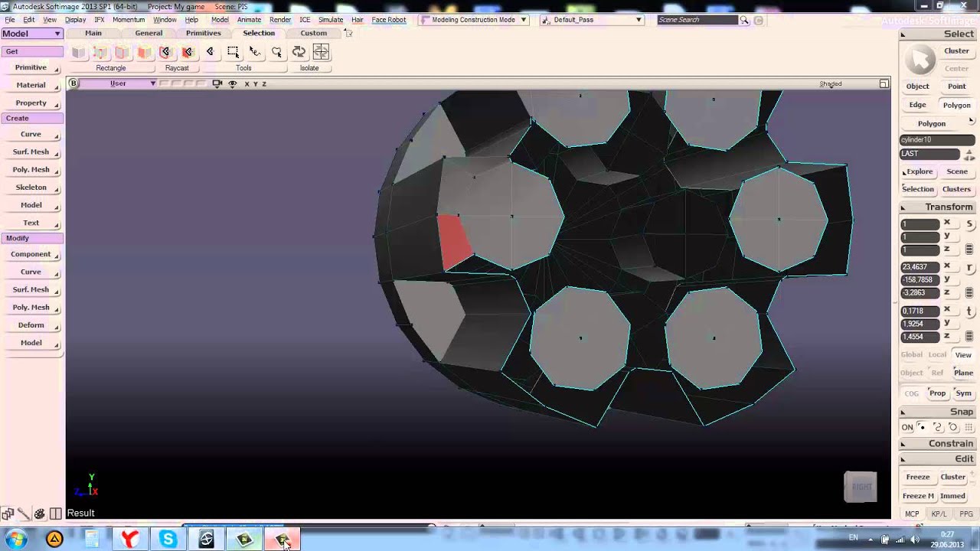980x551 pixels.
Task: Click the viewport camera icon
Action: (x=217, y=83)
